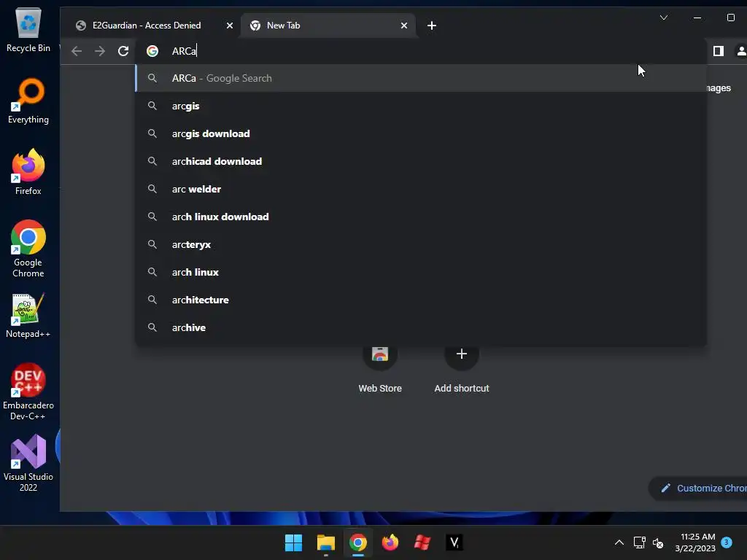This screenshot has height=560, width=747.
Task: Click the black V taskbar icon
Action: tap(454, 542)
